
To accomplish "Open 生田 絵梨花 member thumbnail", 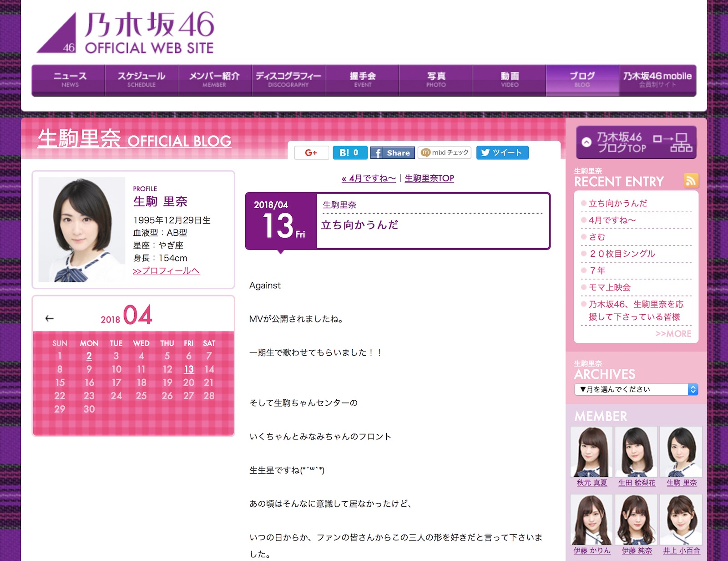I will pos(636,451).
